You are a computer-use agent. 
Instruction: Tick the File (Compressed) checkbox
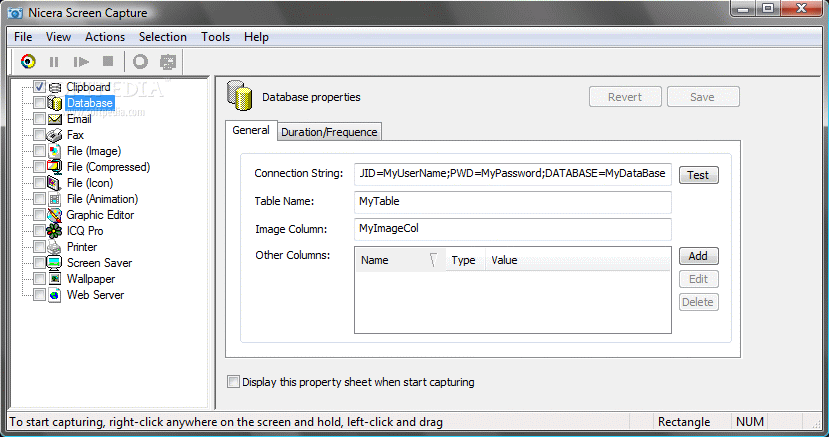40,166
